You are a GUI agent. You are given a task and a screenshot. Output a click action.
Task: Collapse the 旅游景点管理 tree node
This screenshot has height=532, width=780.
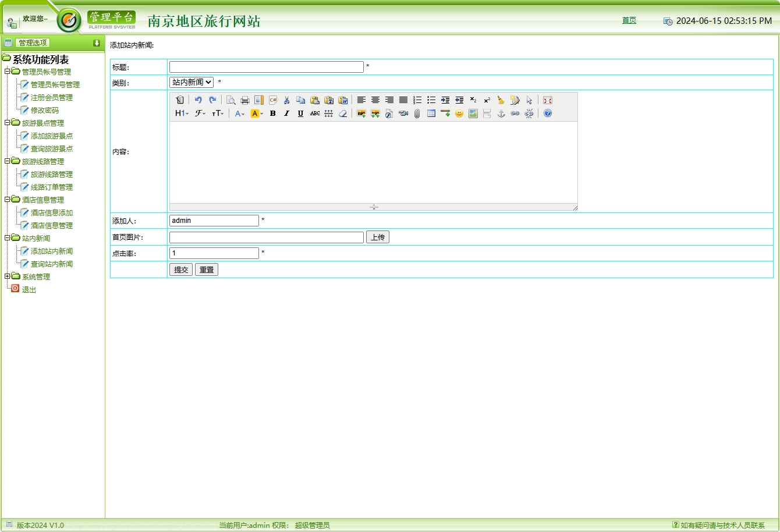point(8,123)
